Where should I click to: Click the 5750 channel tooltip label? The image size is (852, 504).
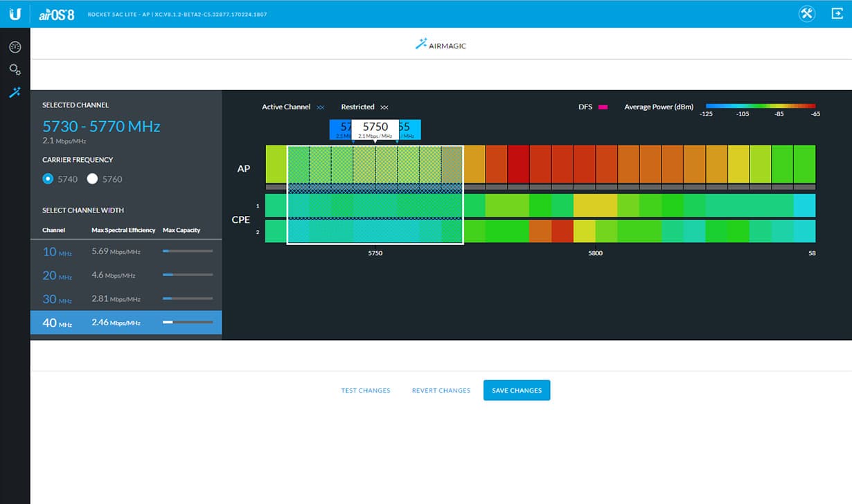pos(375,129)
